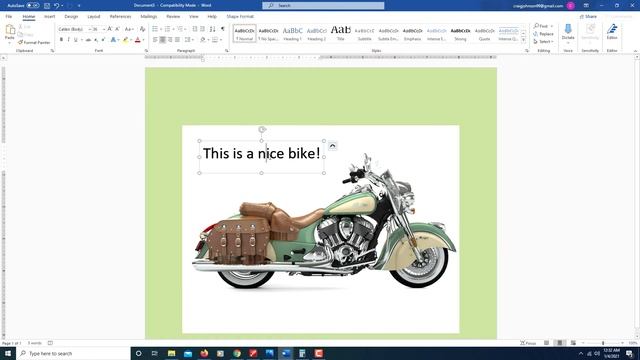
Task: Switch to the Layout tab
Action: (93, 16)
